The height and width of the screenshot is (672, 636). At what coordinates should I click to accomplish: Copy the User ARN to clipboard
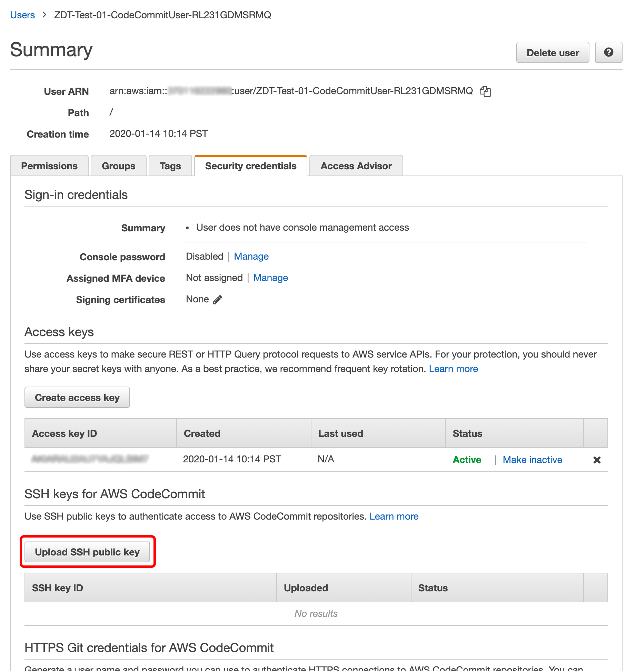[485, 91]
